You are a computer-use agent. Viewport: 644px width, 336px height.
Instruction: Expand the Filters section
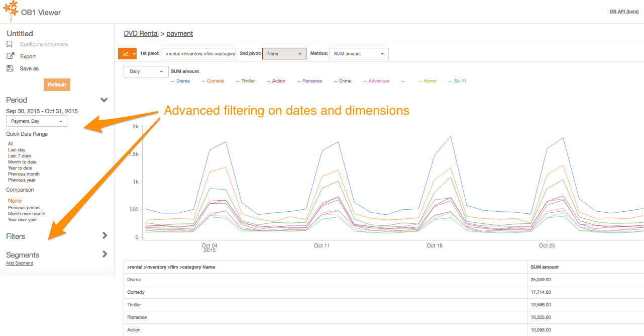[104, 235]
